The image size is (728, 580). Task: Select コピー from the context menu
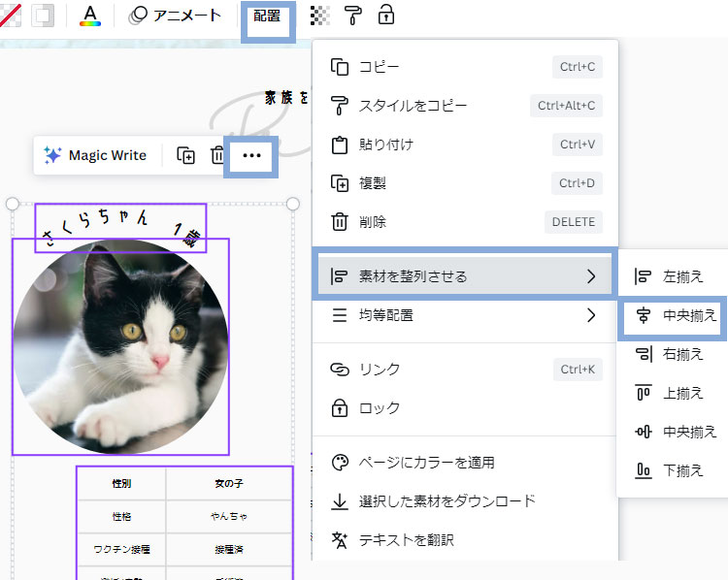coord(465,67)
